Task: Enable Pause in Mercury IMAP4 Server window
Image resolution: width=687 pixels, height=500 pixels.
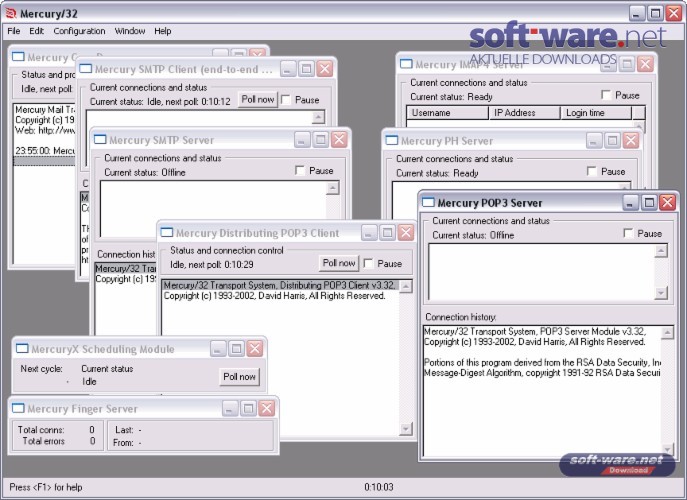Action: pos(606,95)
